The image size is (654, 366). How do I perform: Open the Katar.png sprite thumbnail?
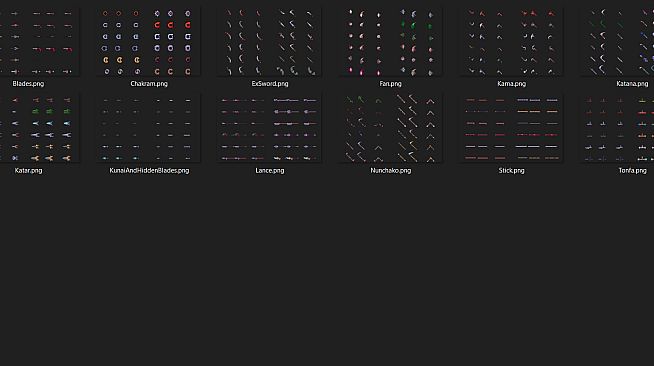(x=40, y=128)
